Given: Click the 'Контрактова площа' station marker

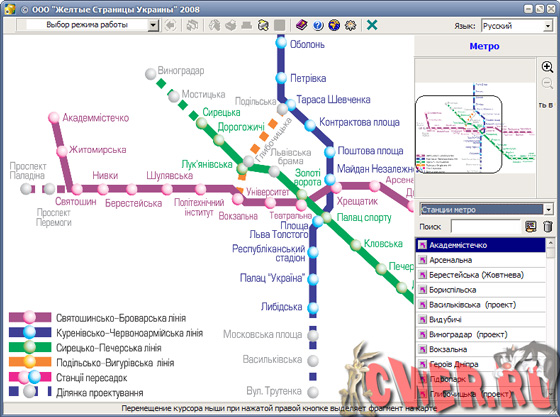Looking at the screenshot, I should click(x=310, y=125).
